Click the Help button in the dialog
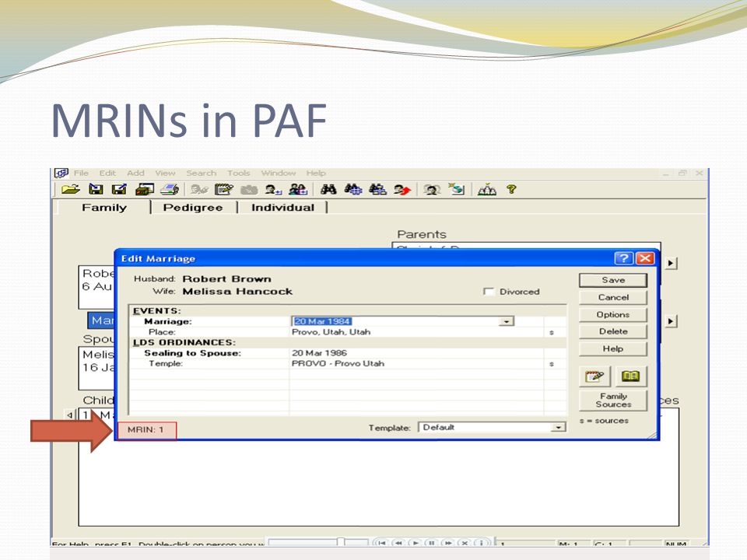 click(613, 348)
